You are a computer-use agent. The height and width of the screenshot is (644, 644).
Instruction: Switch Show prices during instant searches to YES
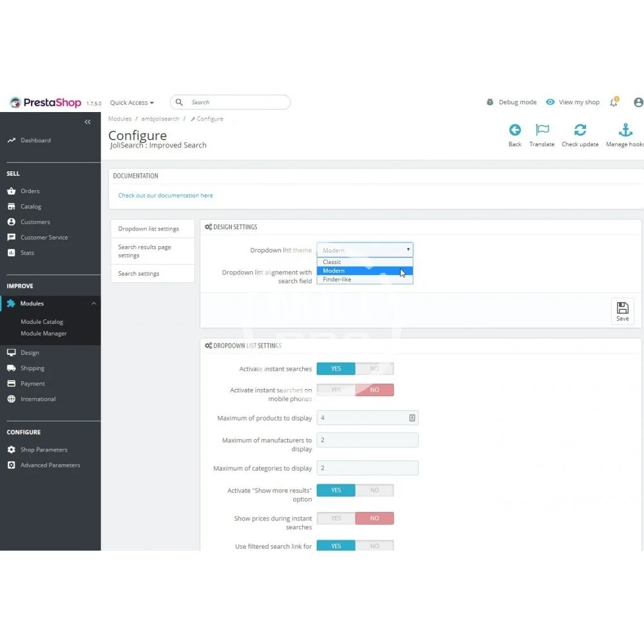[x=336, y=518]
